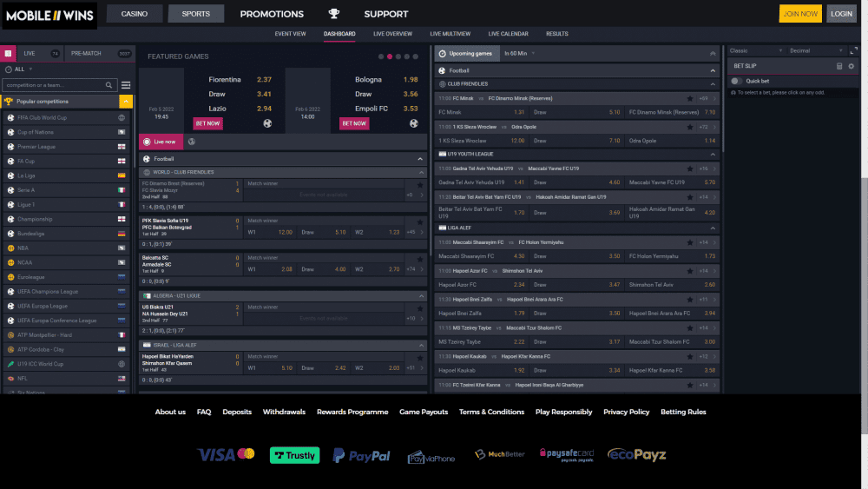868x489 pixels.
Task: Click the ecoPayz payment logo
Action: point(636,454)
